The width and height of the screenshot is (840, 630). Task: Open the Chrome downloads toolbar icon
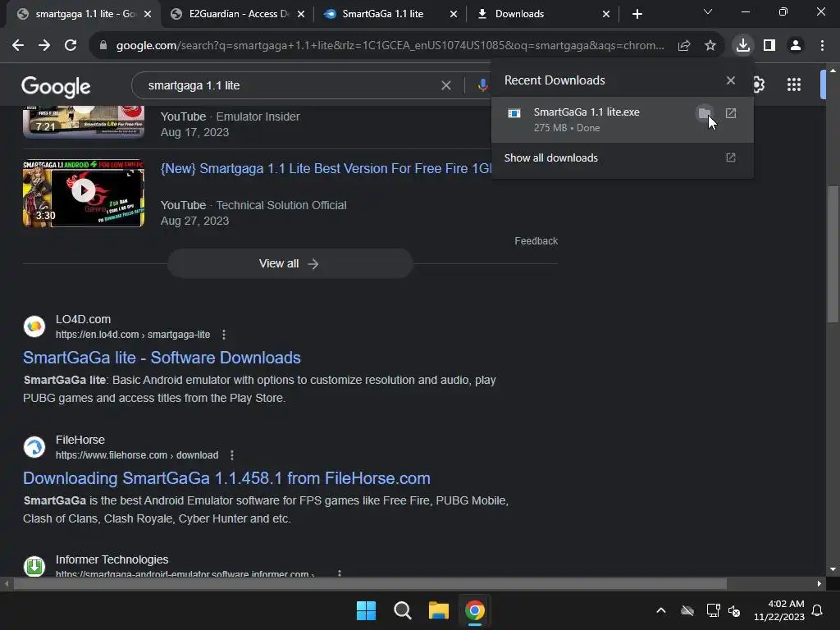pyautogui.click(x=742, y=46)
